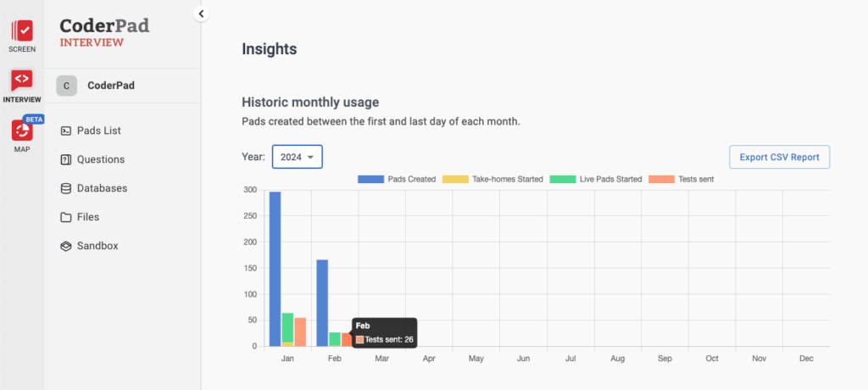Click the Pads List terminal icon
Viewport: 868px width, 390px height.
tap(66, 131)
